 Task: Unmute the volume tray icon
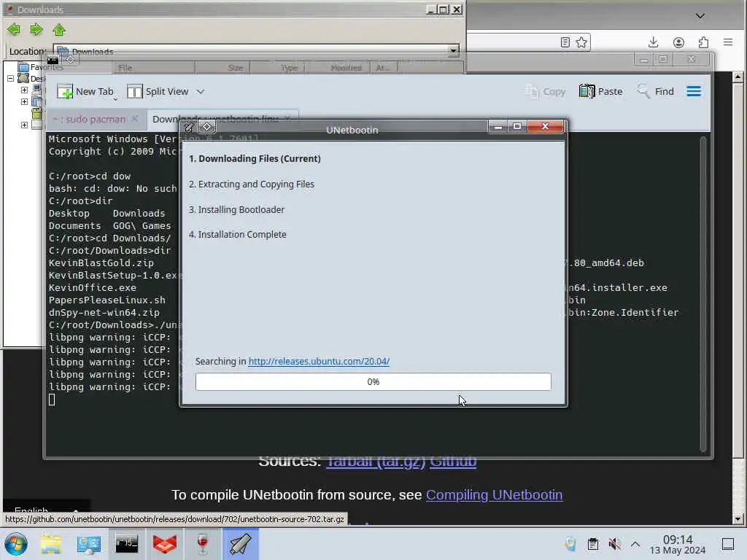pyautogui.click(x=614, y=544)
